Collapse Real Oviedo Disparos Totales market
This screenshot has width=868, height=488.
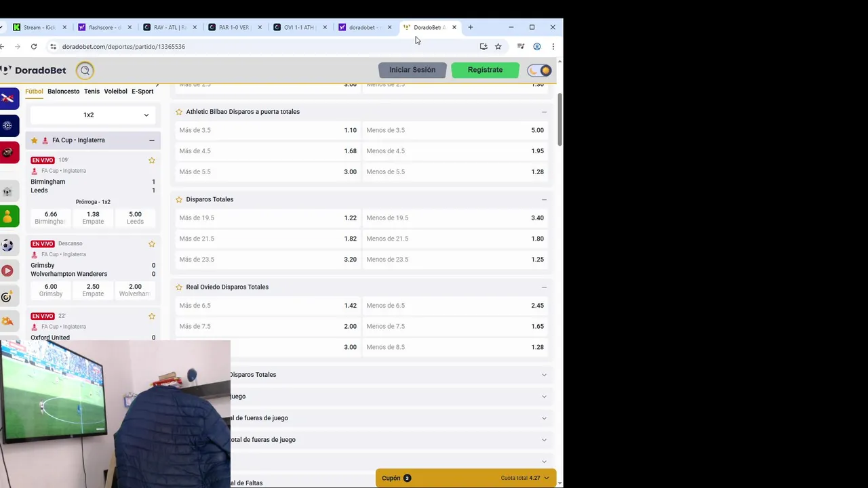pyautogui.click(x=544, y=287)
